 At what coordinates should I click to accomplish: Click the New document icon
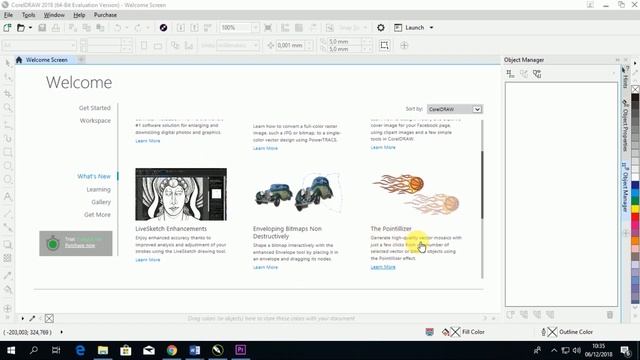pyautogui.click(x=7, y=28)
